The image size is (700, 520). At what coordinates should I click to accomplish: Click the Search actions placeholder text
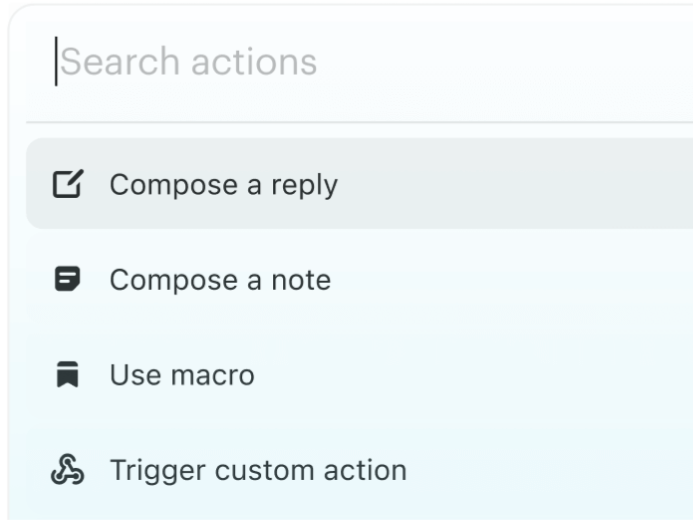pos(189,62)
